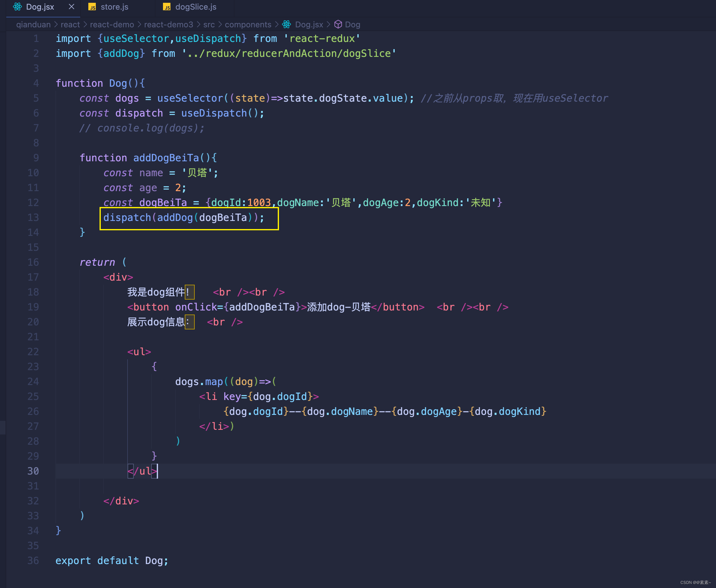The width and height of the screenshot is (716, 588).
Task: Click '添加dog-贝塔' button label on line 19
Action: click(x=338, y=307)
